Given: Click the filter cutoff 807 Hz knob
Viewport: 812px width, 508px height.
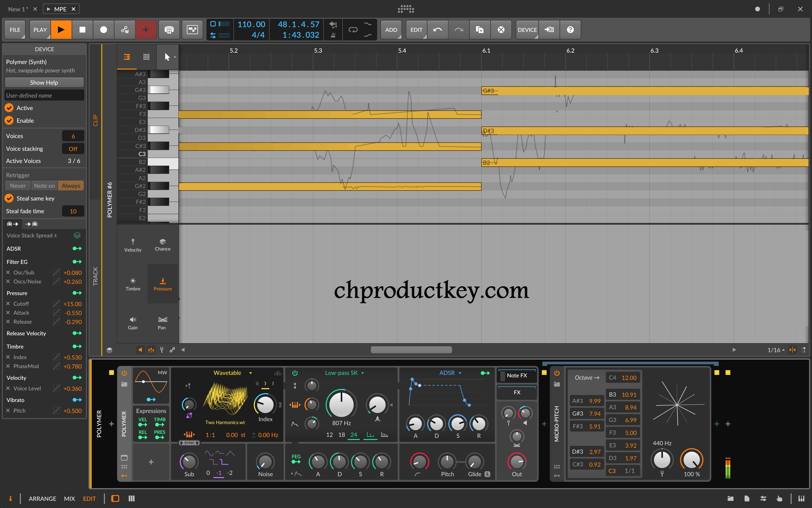Looking at the screenshot, I should 341,405.
